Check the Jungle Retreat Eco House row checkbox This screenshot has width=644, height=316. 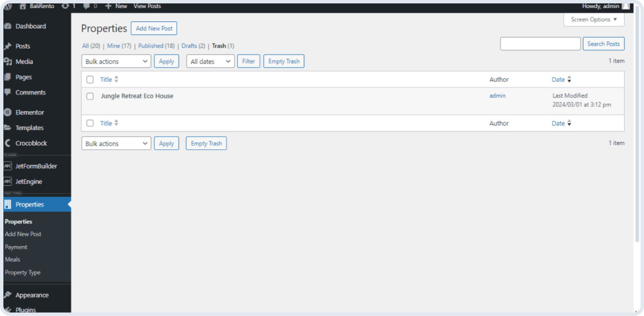[90, 96]
